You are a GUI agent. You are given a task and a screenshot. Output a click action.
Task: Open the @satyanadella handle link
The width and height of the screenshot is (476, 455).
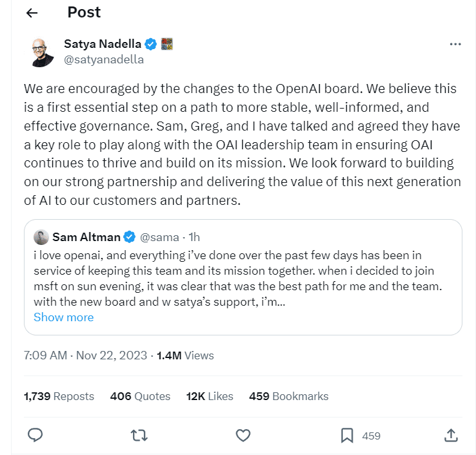103,59
